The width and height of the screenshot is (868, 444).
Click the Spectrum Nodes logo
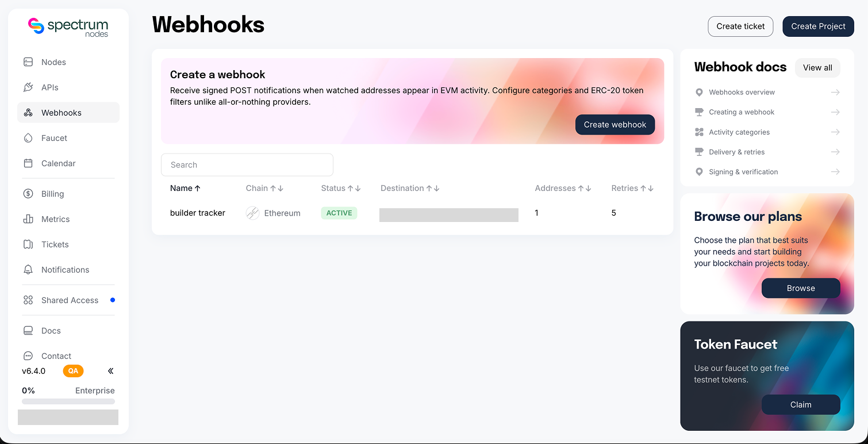[x=68, y=27]
